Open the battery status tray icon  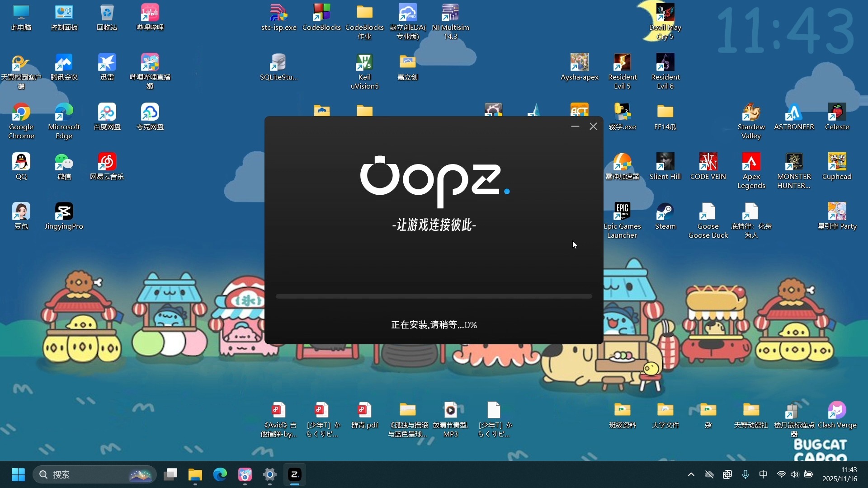pyautogui.click(x=809, y=474)
